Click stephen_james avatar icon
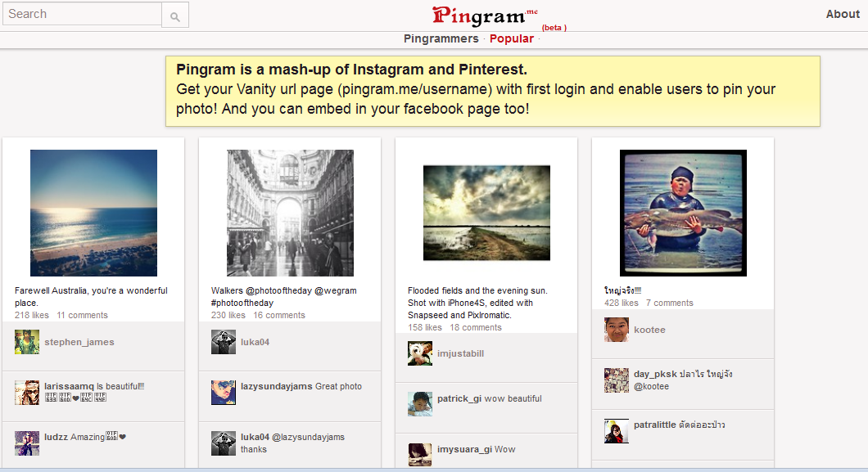The image size is (868, 472). [27, 342]
